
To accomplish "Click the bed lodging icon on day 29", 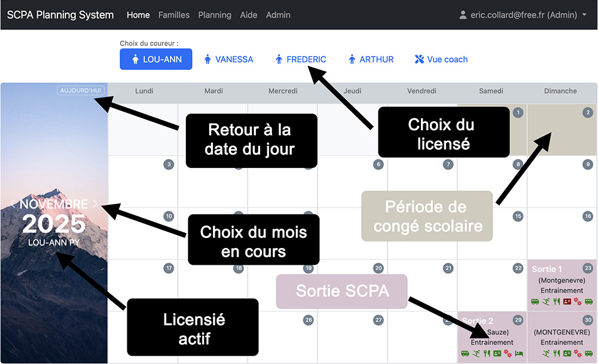I will pyautogui.click(x=518, y=353).
